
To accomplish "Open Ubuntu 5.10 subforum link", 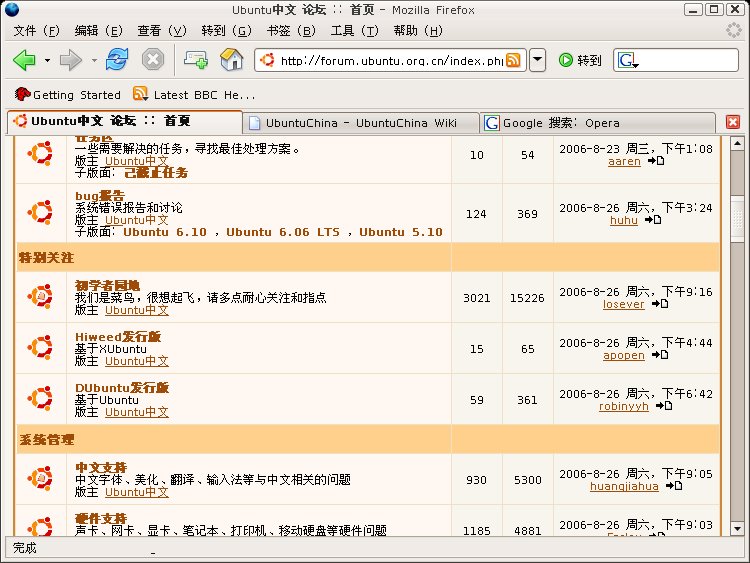I will pyautogui.click(x=401, y=232).
